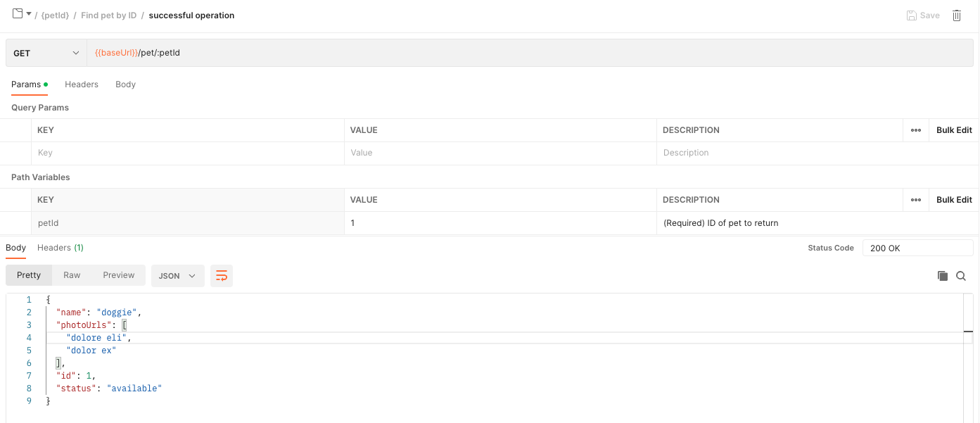Select the Preview view mode
Screen dimensions: 980x423
pos(118,275)
